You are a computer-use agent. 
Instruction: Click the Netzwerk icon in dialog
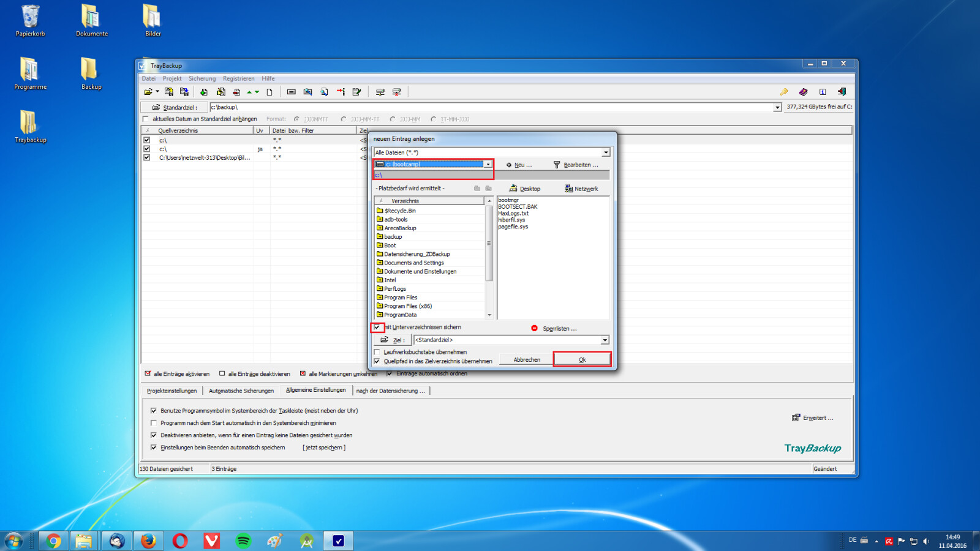(x=569, y=189)
